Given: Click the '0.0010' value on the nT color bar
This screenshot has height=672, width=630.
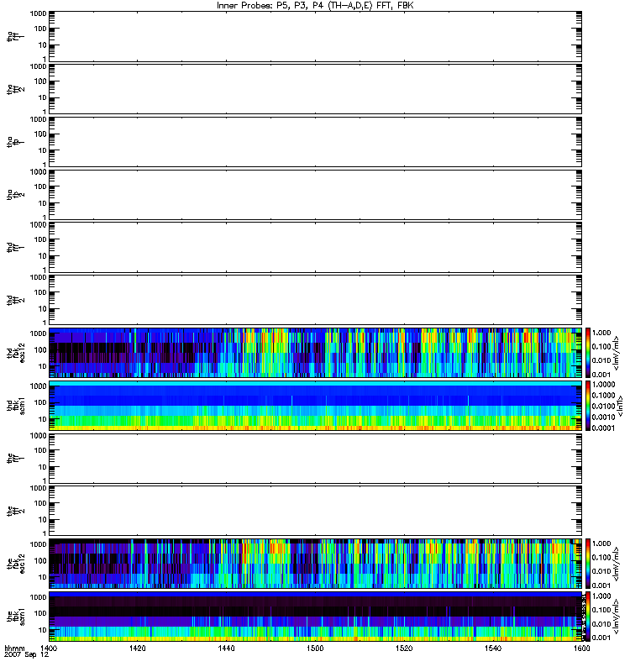Looking at the screenshot, I should pos(603,417).
